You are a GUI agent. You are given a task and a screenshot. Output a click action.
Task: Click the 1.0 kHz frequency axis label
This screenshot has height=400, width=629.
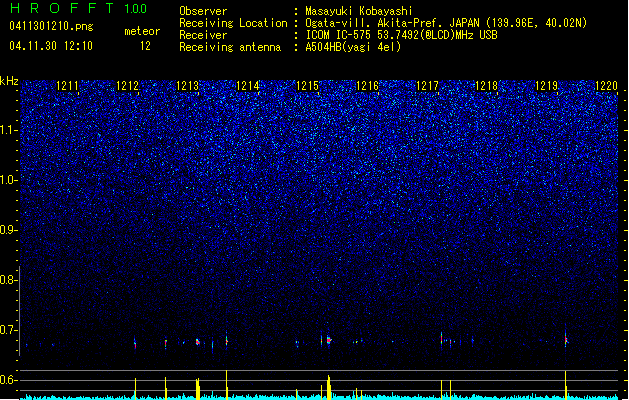(9, 180)
